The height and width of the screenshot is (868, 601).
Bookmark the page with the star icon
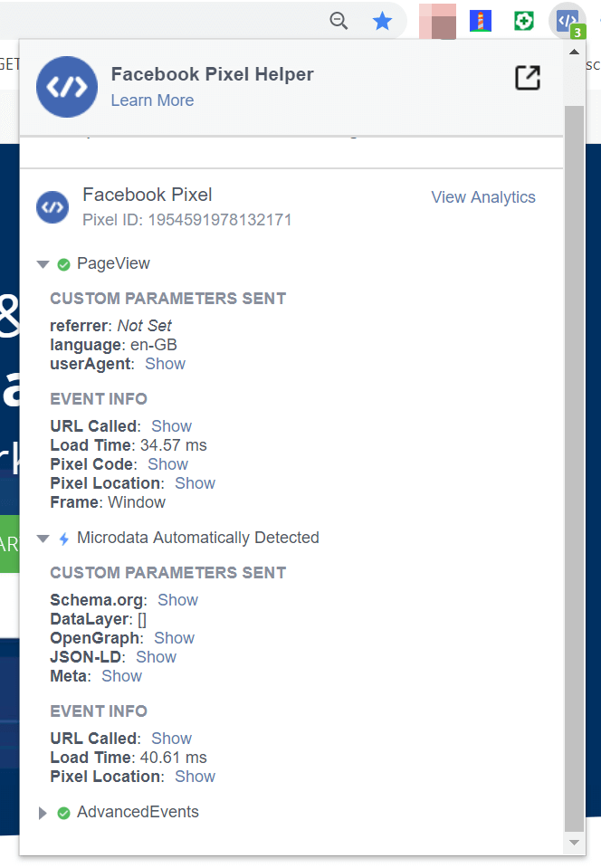(382, 20)
